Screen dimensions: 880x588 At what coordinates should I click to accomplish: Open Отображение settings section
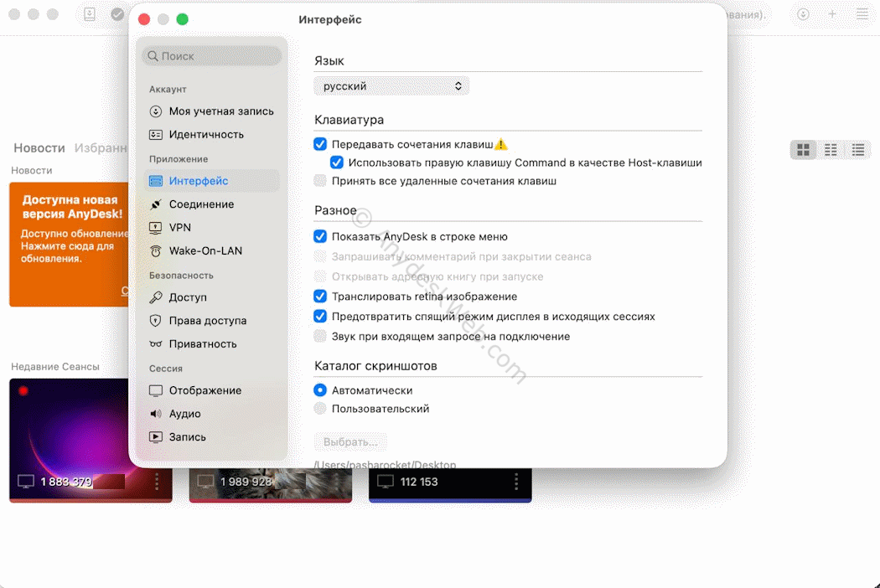[x=211, y=390]
